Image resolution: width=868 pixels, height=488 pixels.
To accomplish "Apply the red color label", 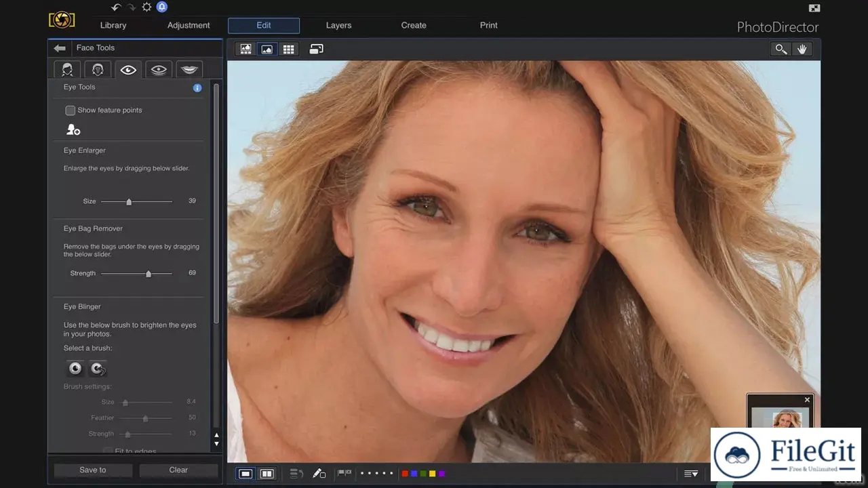I will click(405, 474).
